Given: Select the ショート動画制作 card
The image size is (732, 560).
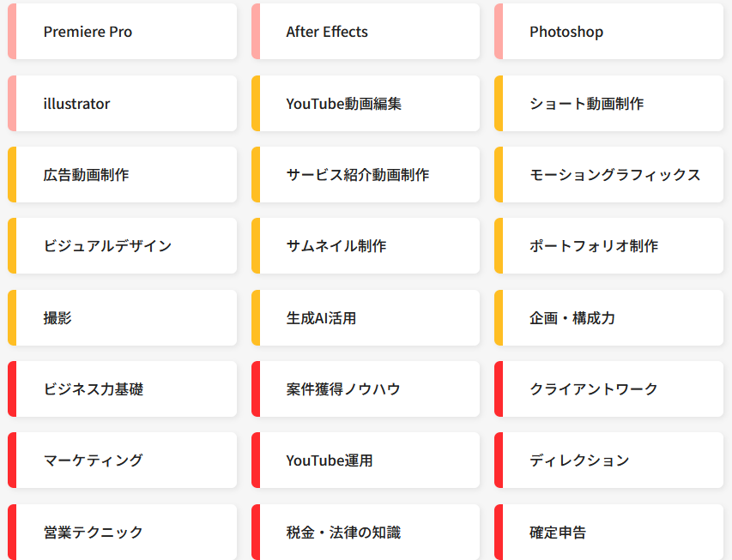Looking at the screenshot, I should 608,103.
